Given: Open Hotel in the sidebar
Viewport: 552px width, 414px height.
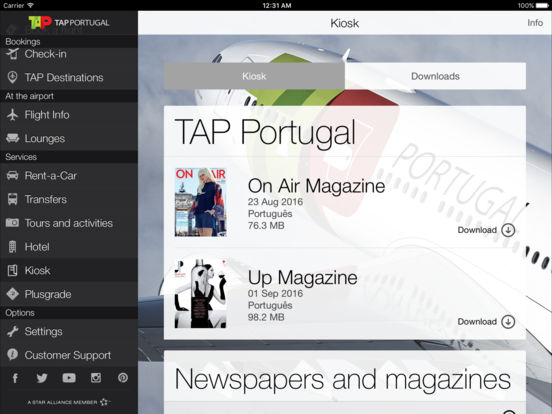Looking at the screenshot, I should click(69, 247).
